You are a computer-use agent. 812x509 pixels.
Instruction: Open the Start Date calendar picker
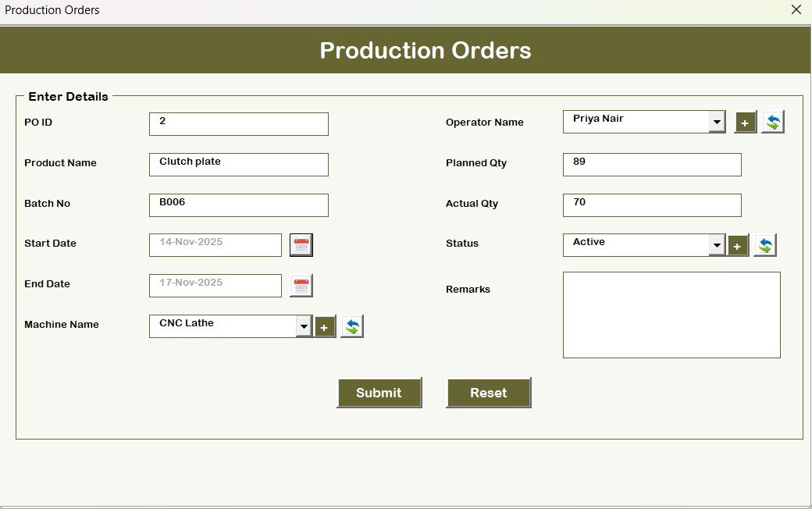click(301, 244)
